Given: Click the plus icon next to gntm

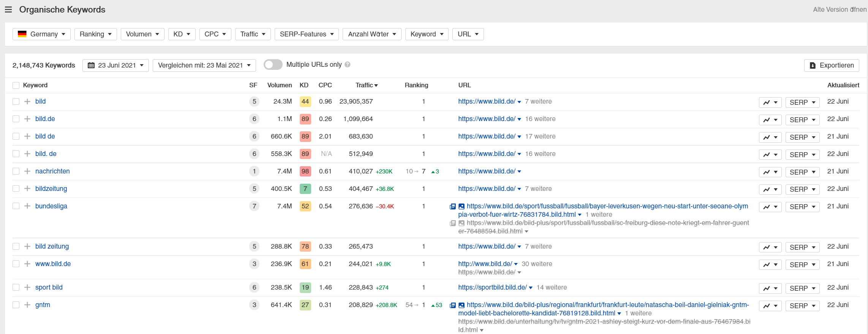Looking at the screenshot, I should click(27, 305).
